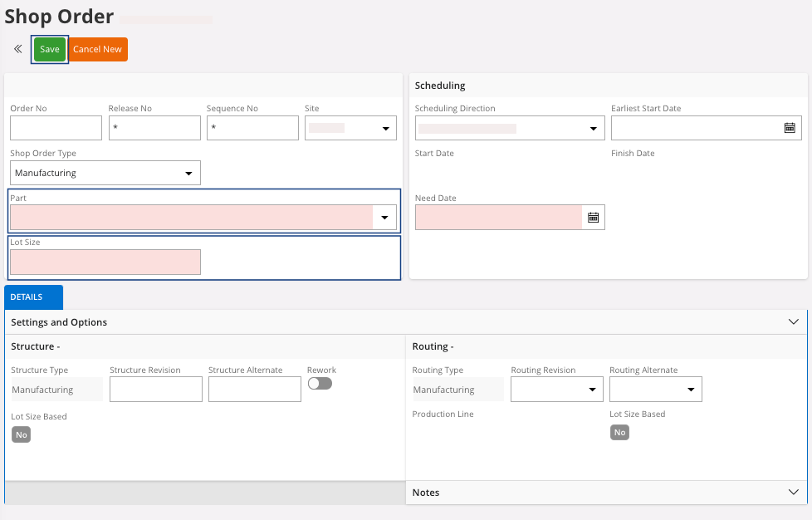812x520 pixels.
Task: Toggle Structure Lot Size Based switch
Action: pos(21,434)
